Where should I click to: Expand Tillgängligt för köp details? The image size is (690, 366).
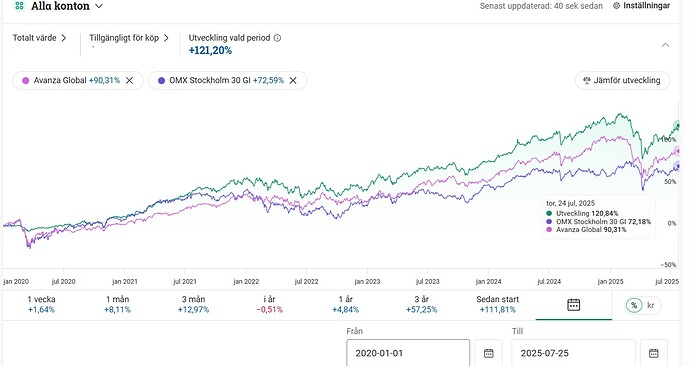(x=129, y=38)
